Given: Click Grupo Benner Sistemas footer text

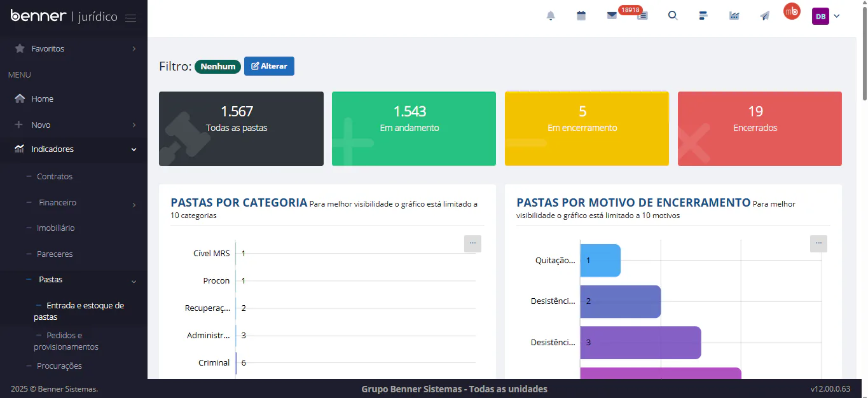Looking at the screenshot, I should 454,388.
